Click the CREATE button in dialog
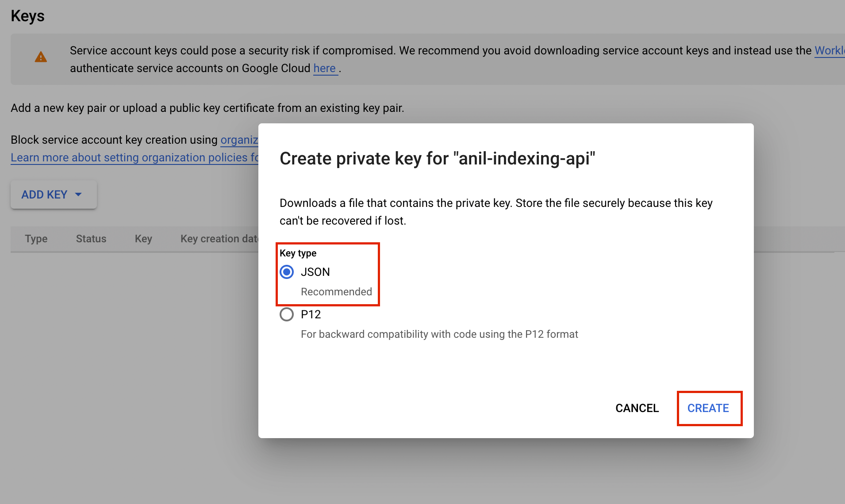 [708, 408]
